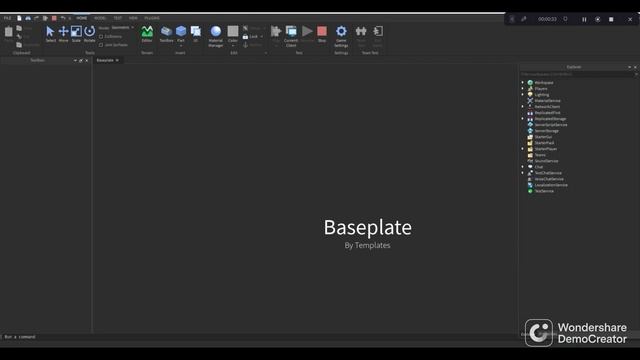Select Workspace in Explorer
The width and height of the screenshot is (640, 360).
click(544, 83)
